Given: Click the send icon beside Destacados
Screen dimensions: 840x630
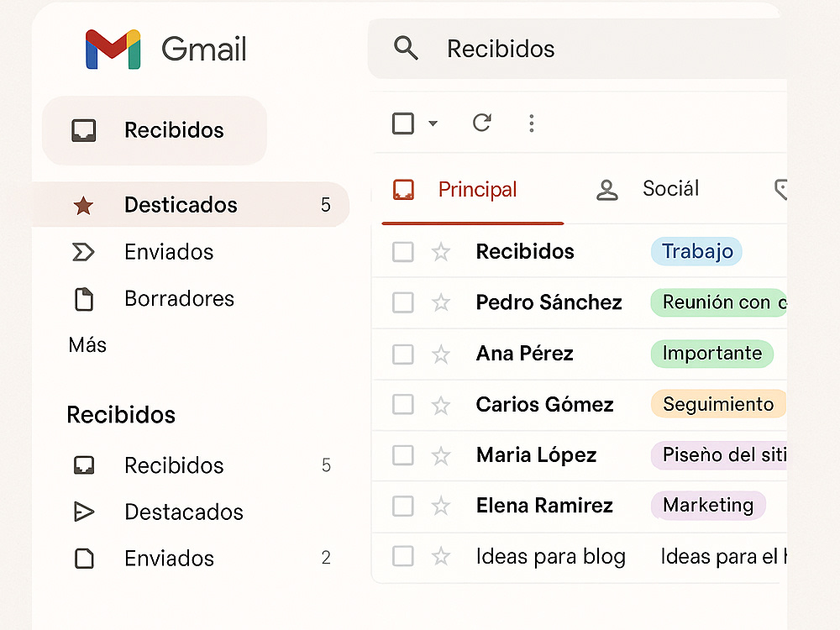Looking at the screenshot, I should 83,512.
